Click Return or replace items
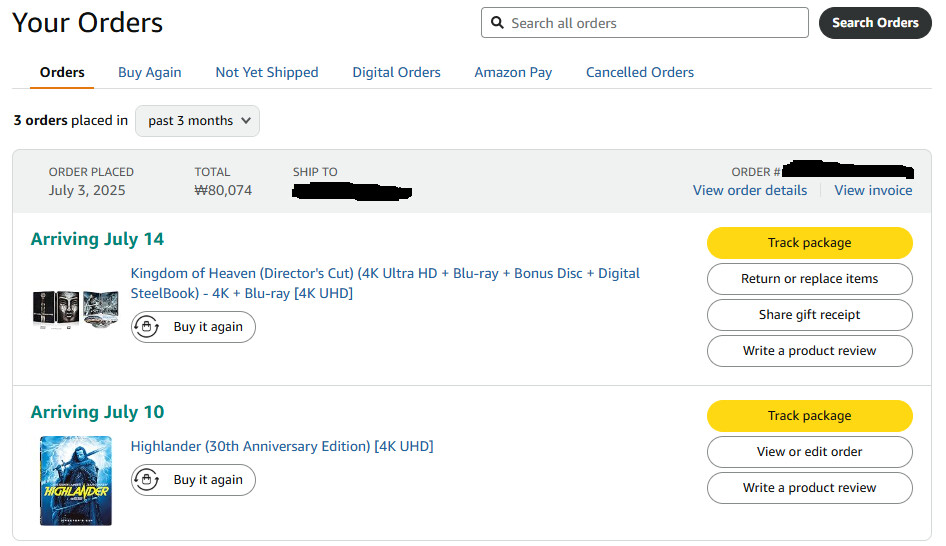This screenshot has width=946, height=546. [809, 279]
